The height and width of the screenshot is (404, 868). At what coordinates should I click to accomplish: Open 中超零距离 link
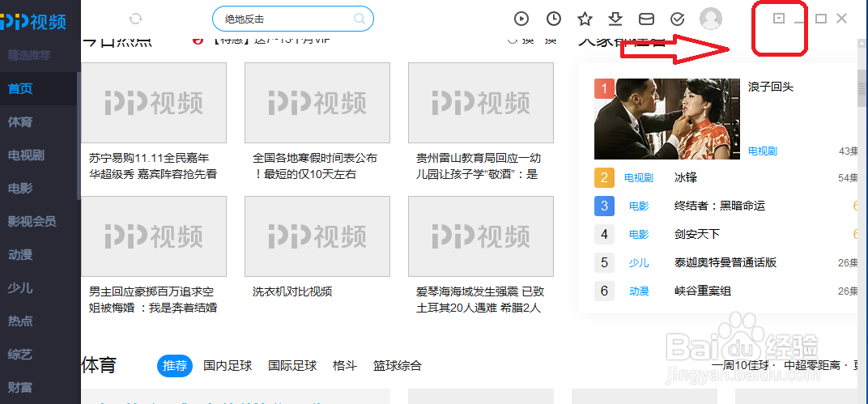coord(811,366)
